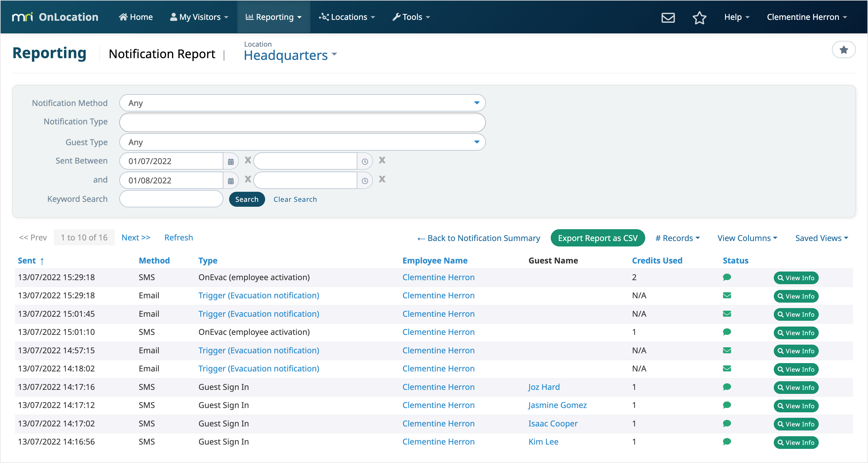Click the outlined star icon in navbar
This screenshot has width=868, height=463.
point(699,17)
